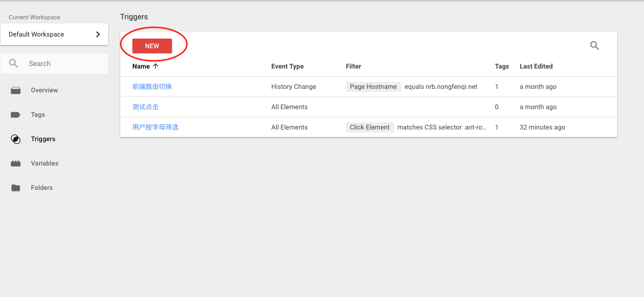Image resolution: width=644 pixels, height=297 pixels.
Task: Open trigger 用户按字母筛选
Action: click(155, 127)
